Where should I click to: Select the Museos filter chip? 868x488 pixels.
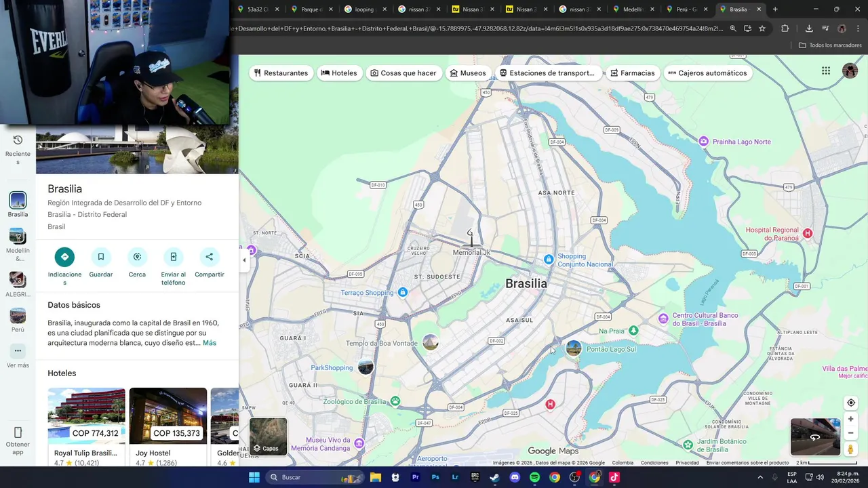[x=468, y=73]
